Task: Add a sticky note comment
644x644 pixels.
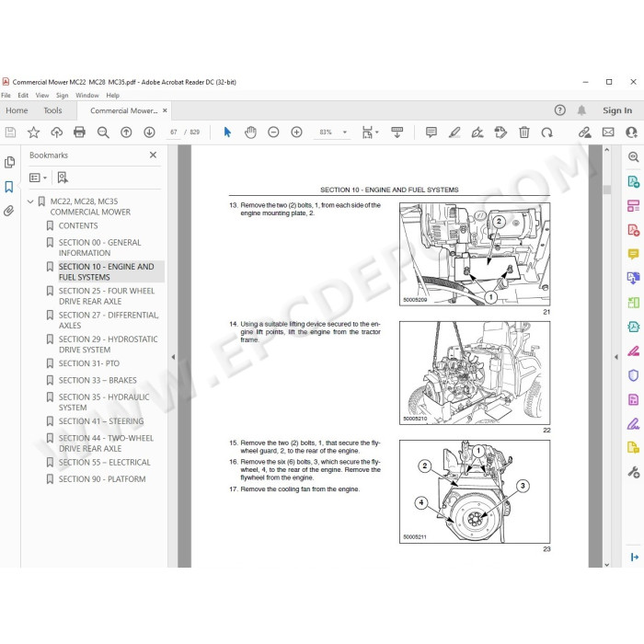Action: [x=431, y=132]
